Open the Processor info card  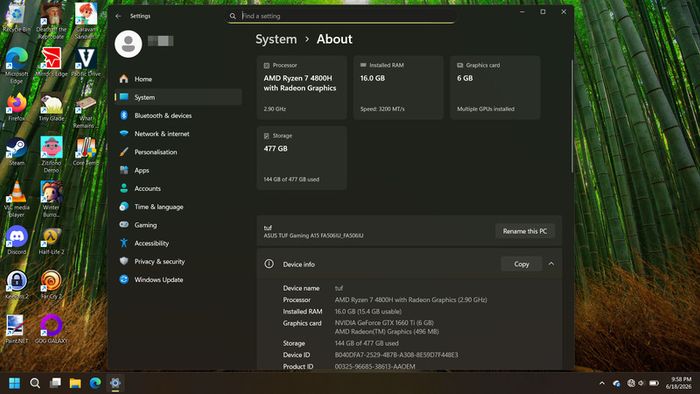point(302,87)
